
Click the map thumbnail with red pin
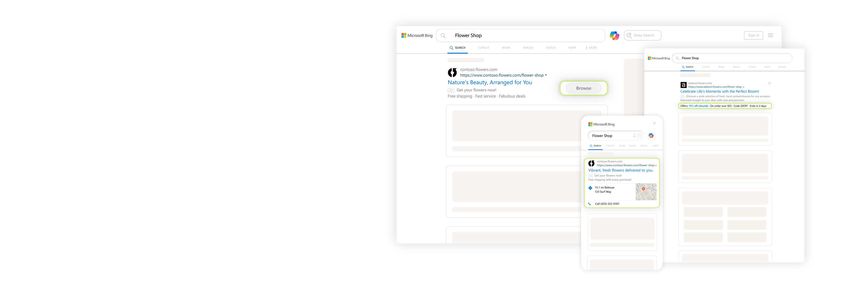point(646,191)
